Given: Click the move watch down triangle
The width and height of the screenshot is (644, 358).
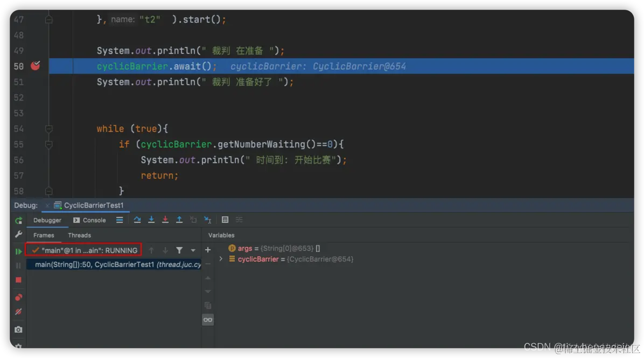Looking at the screenshot, I should [x=208, y=291].
